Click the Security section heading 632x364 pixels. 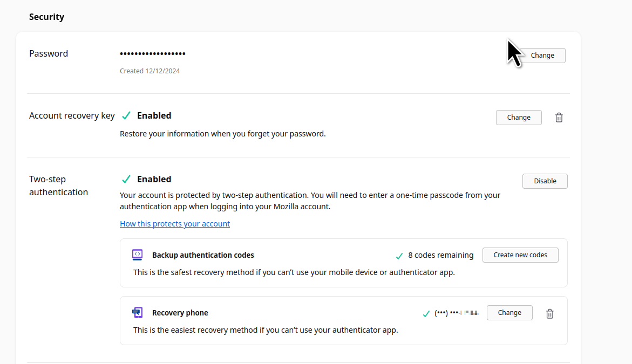(46, 17)
